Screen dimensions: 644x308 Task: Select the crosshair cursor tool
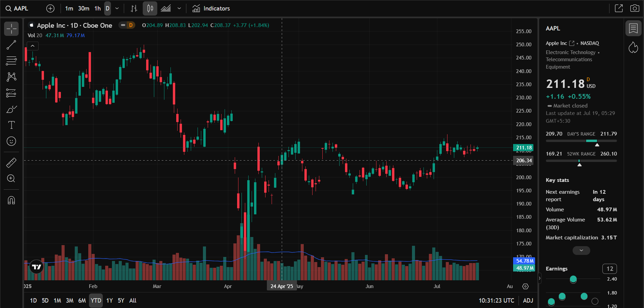point(11,29)
